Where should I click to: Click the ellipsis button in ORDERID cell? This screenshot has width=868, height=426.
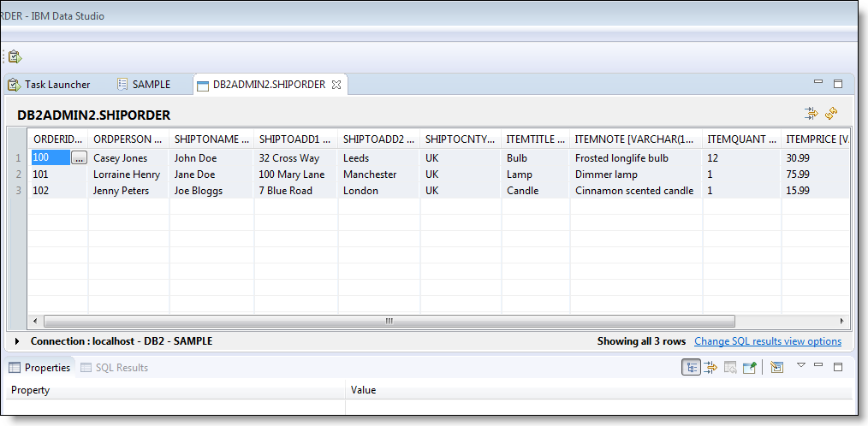tap(79, 158)
